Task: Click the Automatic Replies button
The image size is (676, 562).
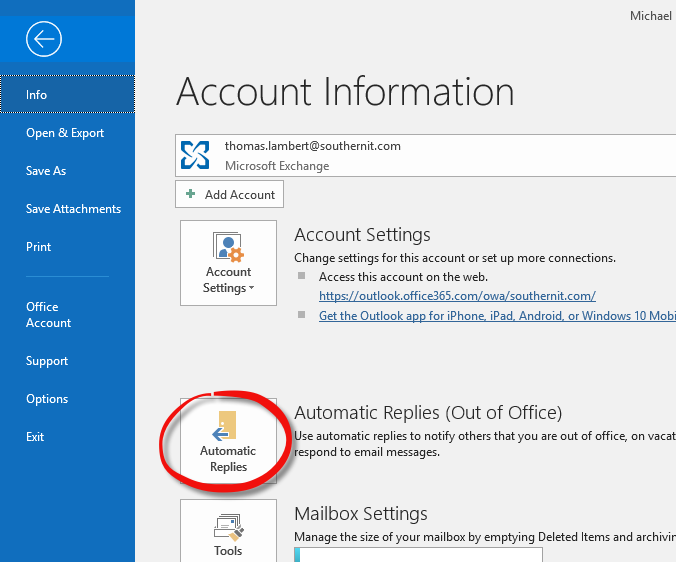Action: pos(228,440)
